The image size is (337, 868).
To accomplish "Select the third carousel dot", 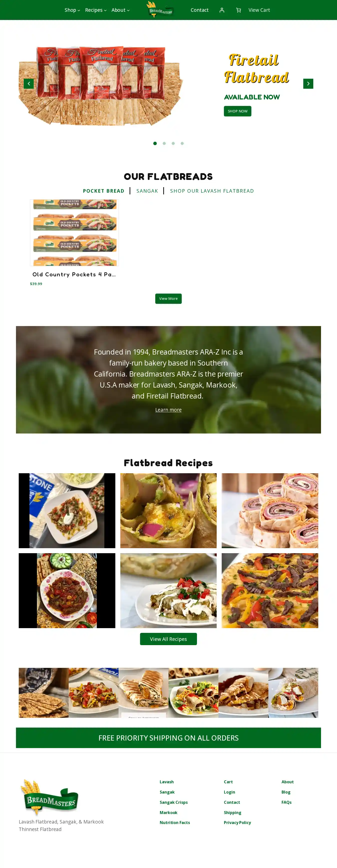I will [x=173, y=144].
